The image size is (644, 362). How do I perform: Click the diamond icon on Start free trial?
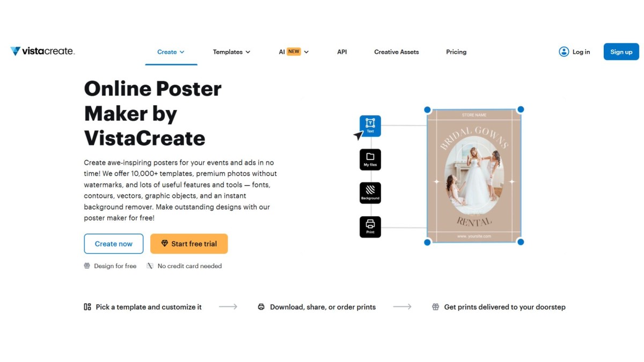coord(165,243)
